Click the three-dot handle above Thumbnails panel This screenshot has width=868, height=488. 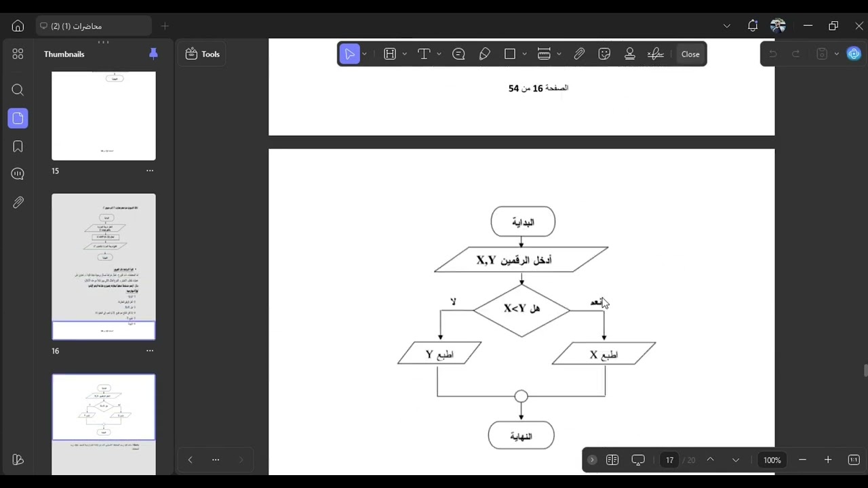coord(103,42)
